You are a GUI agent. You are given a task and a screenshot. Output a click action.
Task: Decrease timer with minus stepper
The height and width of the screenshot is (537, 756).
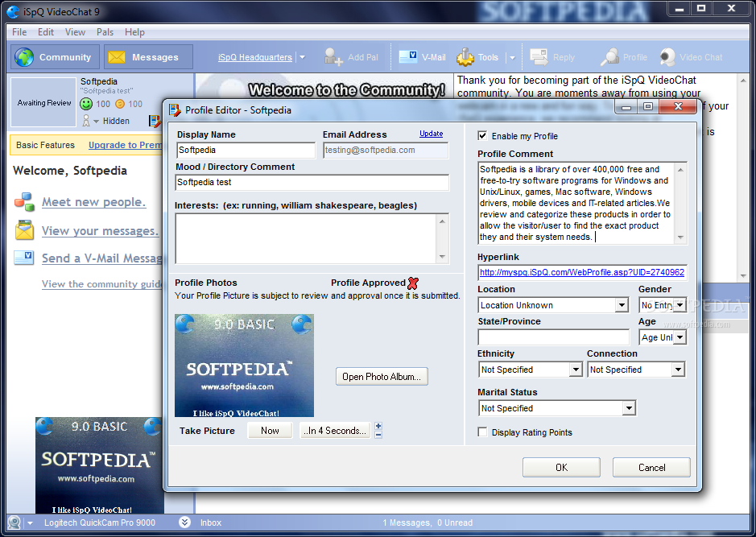tap(378, 435)
